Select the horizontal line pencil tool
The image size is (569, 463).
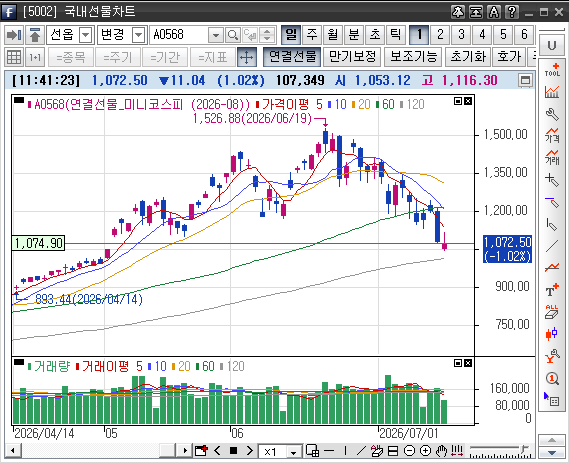pyautogui.click(x=552, y=202)
